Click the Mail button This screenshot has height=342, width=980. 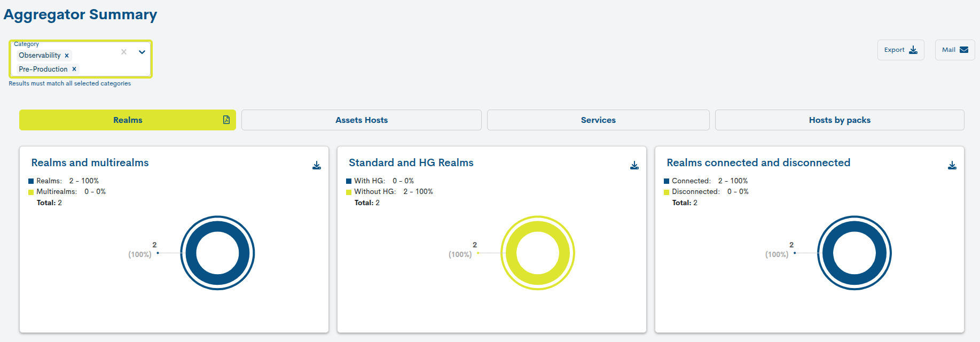pyautogui.click(x=955, y=50)
